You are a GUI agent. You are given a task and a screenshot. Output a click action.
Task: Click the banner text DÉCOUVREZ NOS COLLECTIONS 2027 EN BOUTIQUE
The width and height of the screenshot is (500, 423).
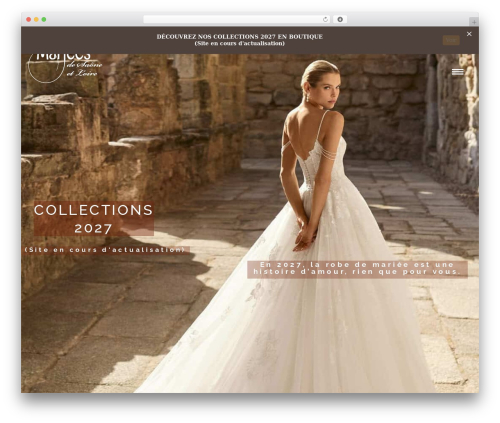(240, 37)
